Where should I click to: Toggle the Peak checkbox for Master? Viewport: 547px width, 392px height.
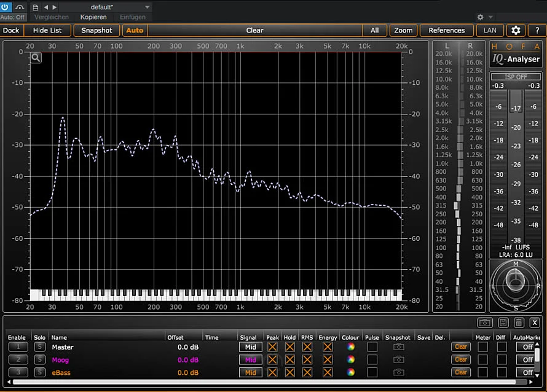coord(272,347)
